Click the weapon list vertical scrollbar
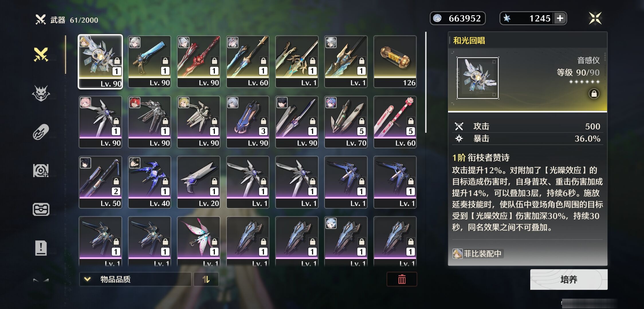The height and width of the screenshot is (309, 644). pos(426,82)
